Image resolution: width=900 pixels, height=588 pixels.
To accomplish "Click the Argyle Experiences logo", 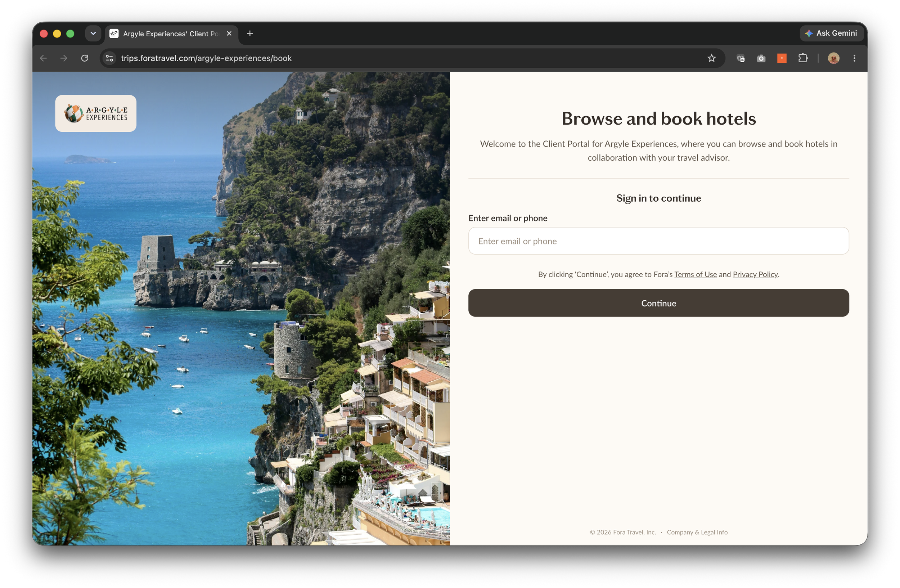I will coord(96,113).
